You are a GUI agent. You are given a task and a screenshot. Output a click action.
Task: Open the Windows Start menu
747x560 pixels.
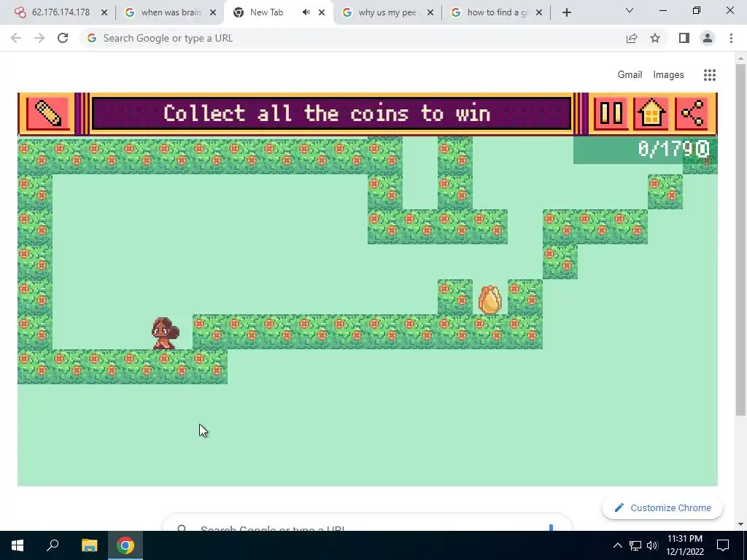18,545
